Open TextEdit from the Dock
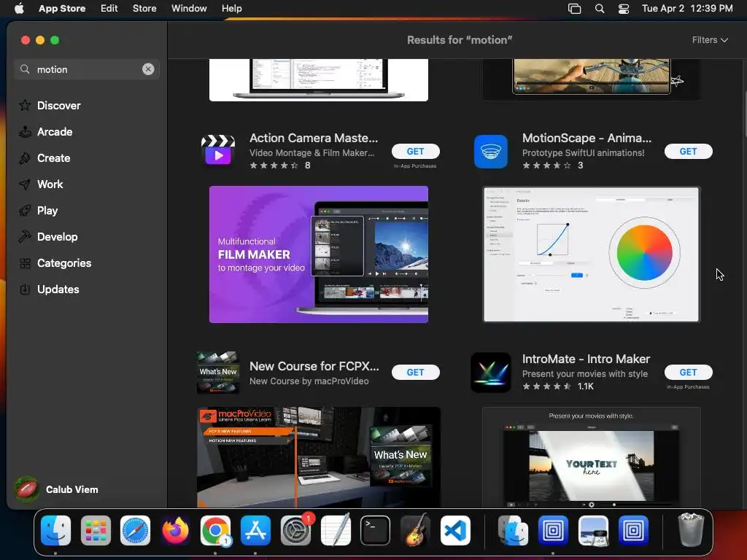This screenshot has height=560, width=747. (336, 530)
